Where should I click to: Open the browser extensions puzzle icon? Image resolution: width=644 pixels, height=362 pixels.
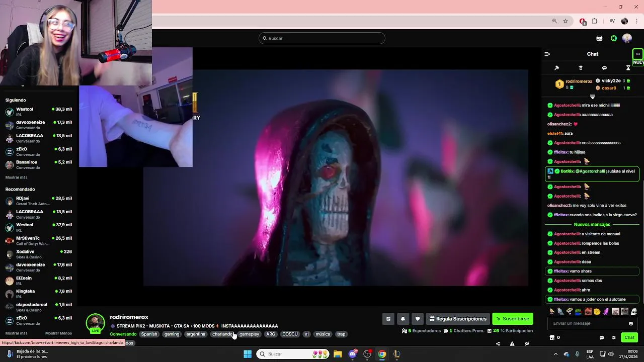tap(595, 21)
